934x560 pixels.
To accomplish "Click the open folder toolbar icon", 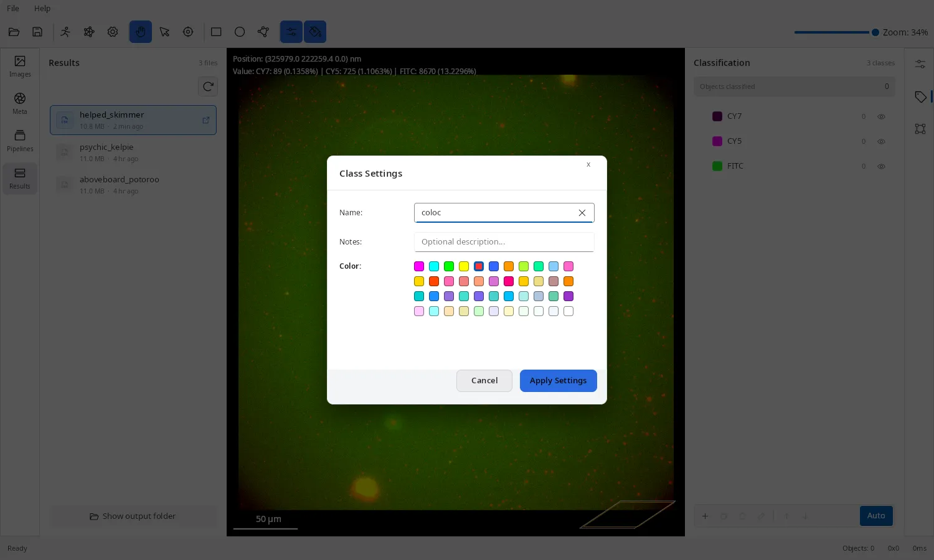I will (x=14, y=32).
